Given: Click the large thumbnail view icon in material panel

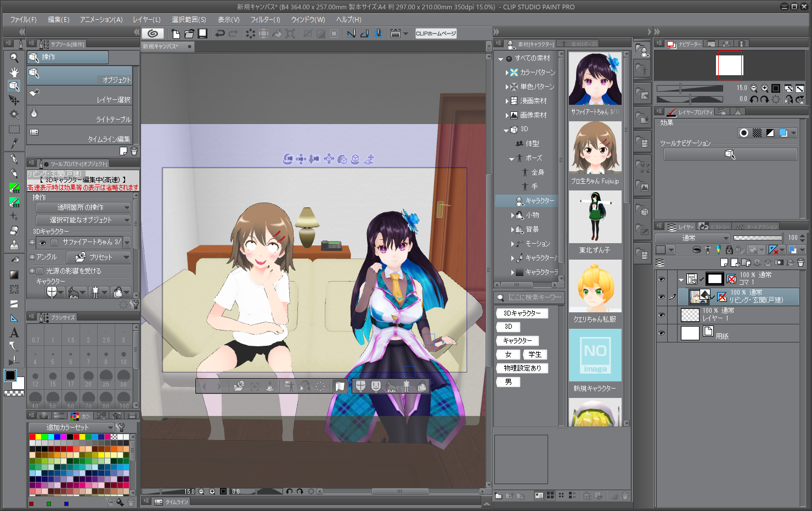Looking at the screenshot, I should [x=550, y=495].
